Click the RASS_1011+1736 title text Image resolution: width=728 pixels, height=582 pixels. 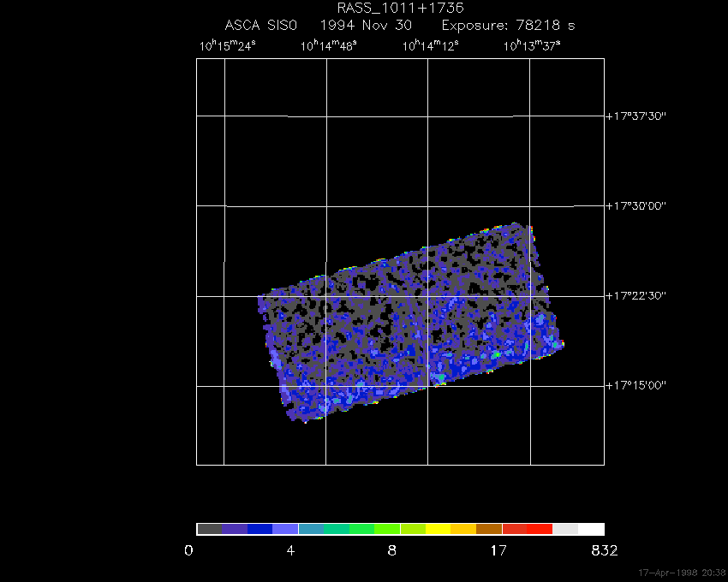400,9
